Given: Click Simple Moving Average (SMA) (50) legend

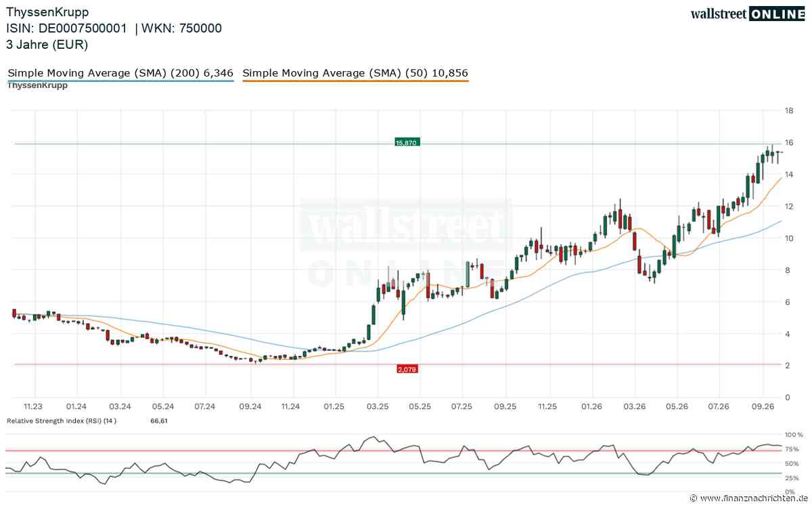Looking at the screenshot, I should tap(355, 73).
